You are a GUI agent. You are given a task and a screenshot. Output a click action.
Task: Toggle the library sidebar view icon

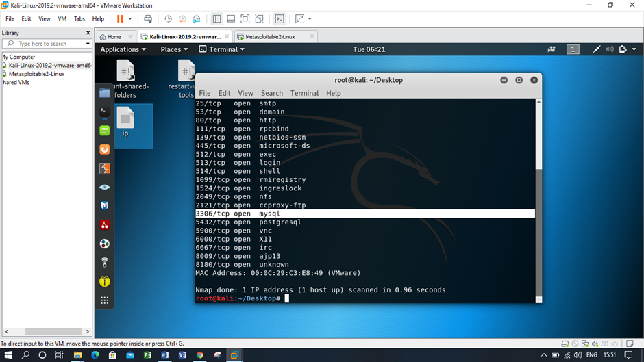click(217, 19)
